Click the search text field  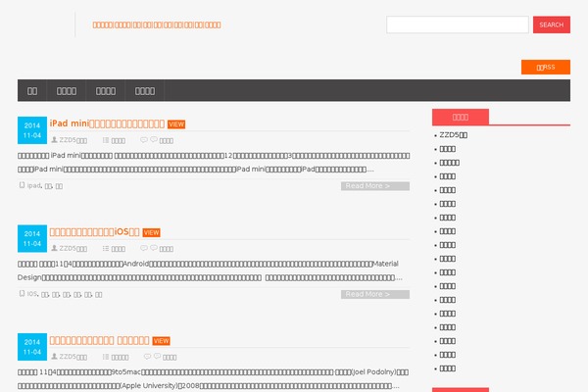tap(457, 24)
